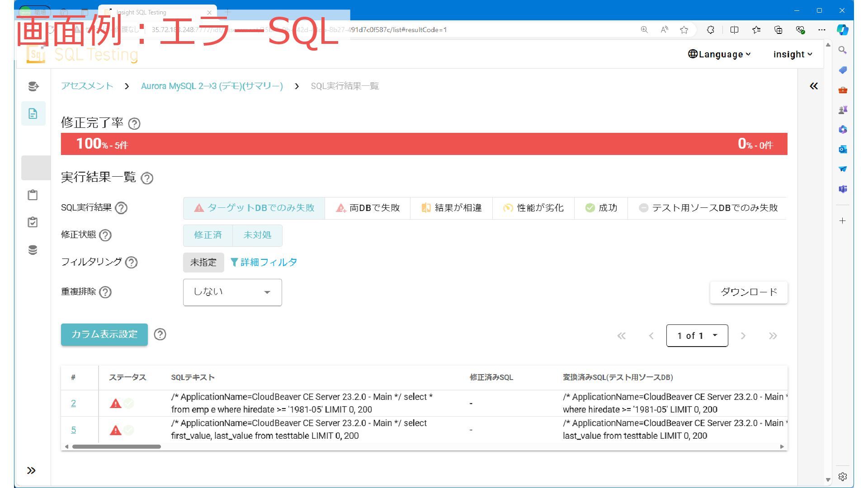Toggle the 修正済 status filter
Image resolution: width=868 pixels, height=488 pixels.
click(x=208, y=235)
